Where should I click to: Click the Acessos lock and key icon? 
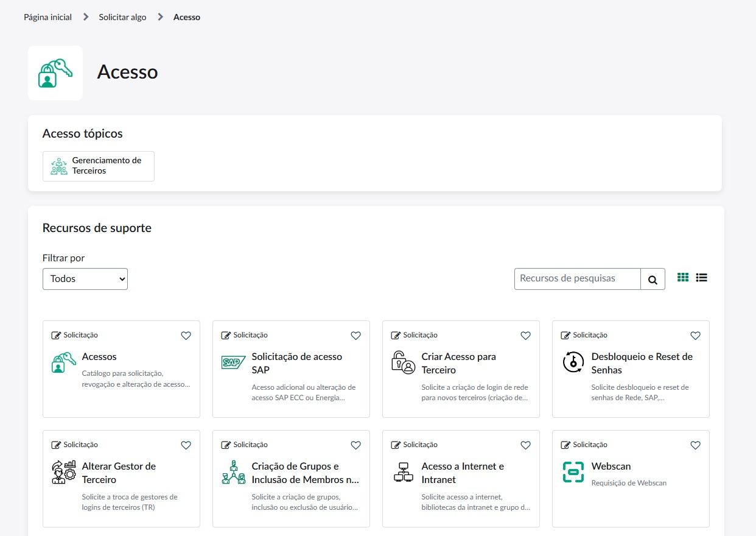point(63,362)
